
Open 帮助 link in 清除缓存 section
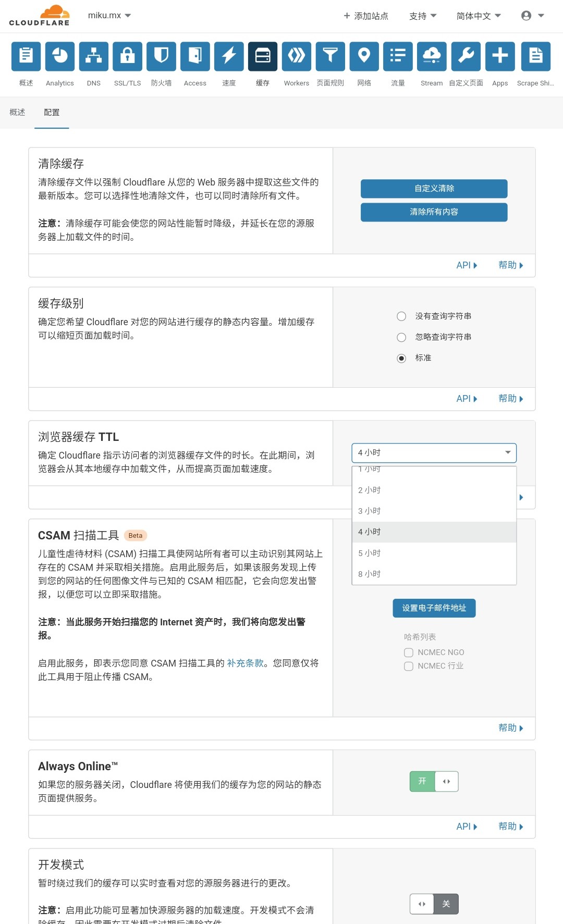tap(511, 265)
